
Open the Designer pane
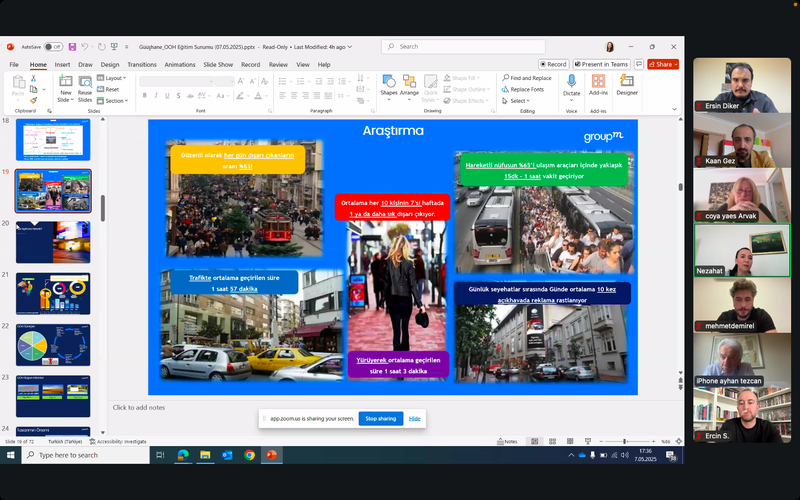(x=627, y=86)
